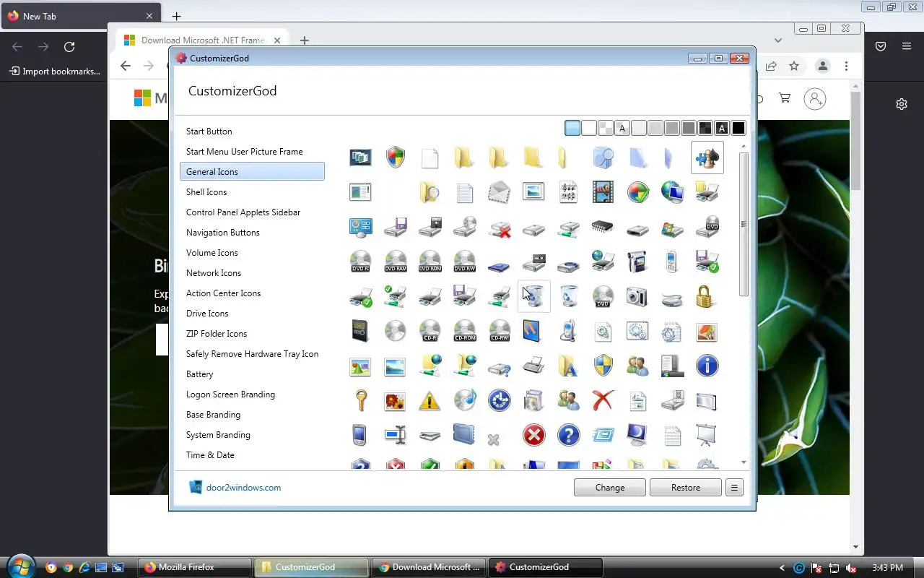Select the digital camera icon

click(637, 296)
